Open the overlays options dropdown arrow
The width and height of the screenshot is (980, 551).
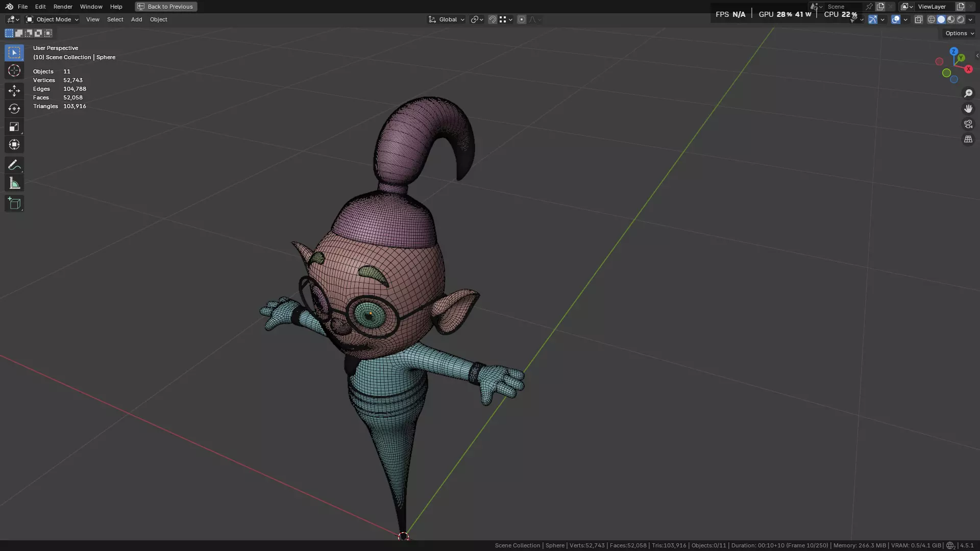point(905,19)
